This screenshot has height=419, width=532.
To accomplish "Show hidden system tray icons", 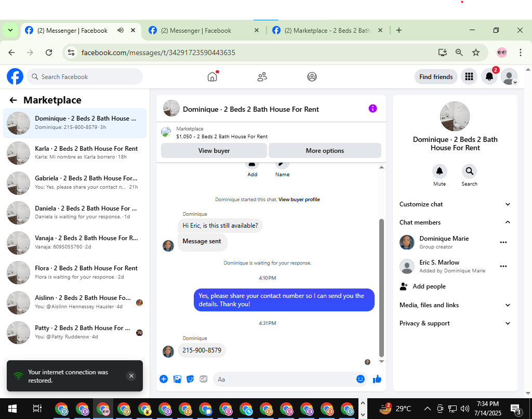I will [428, 409].
